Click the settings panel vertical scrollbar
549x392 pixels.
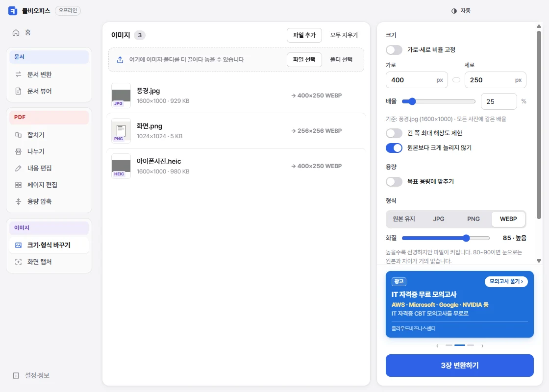point(539,124)
